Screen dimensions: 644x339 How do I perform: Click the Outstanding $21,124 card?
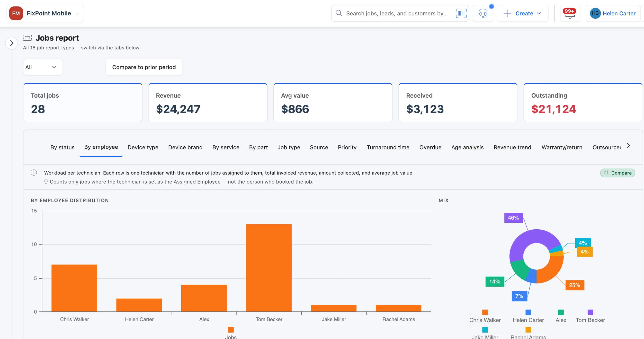coord(583,102)
